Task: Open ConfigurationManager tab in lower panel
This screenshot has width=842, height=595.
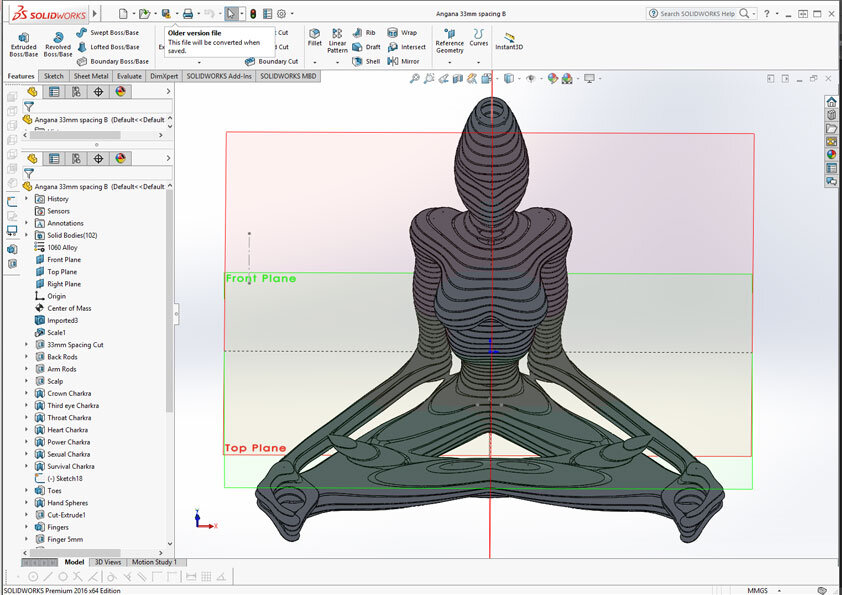Action: 76,158
